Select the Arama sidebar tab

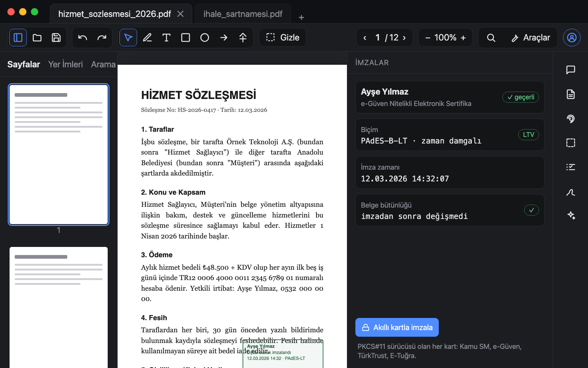click(x=103, y=64)
